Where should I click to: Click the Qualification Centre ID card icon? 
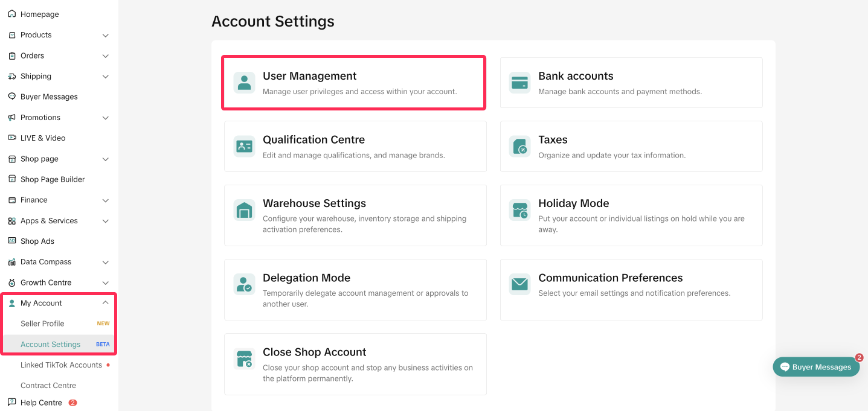244,146
